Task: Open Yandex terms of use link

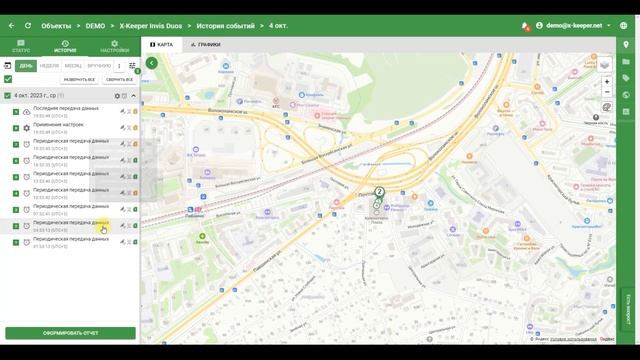Action: pos(573,339)
